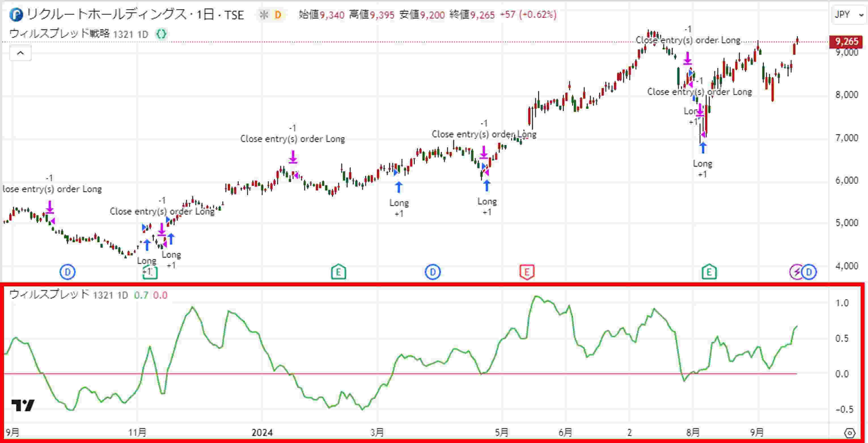Click the +57 (+0.62%) change value
Image resolution: width=868 pixels, height=443 pixels.
click(528, 14)
